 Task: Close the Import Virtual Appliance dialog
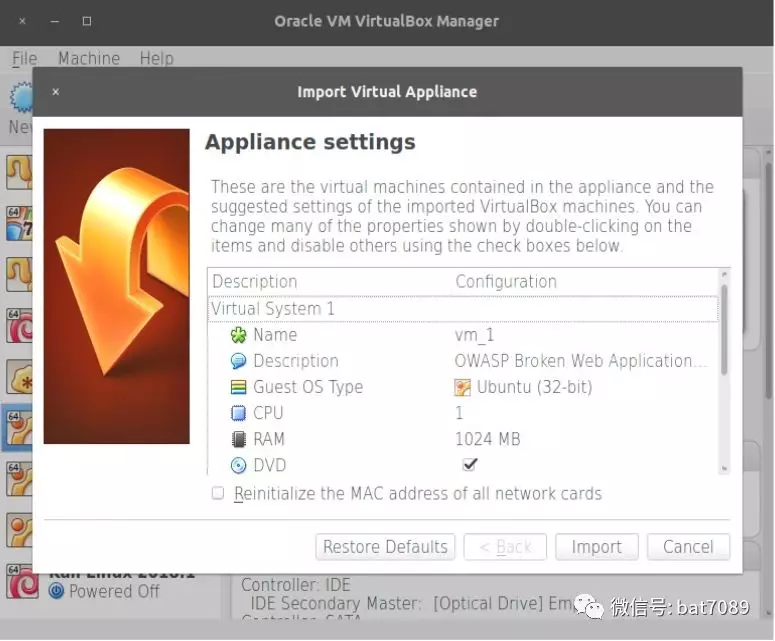(56, 91)
